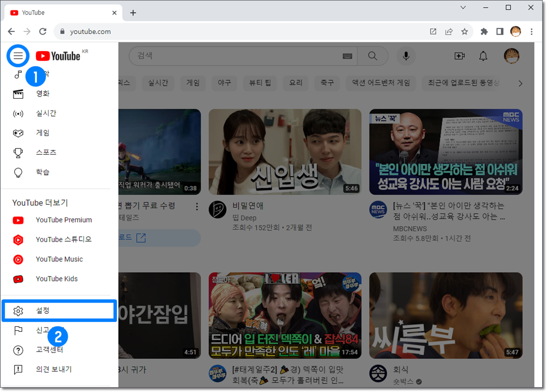Click the music note icon in sidebar
Viewport: 547px width, 392px height.
18,74
